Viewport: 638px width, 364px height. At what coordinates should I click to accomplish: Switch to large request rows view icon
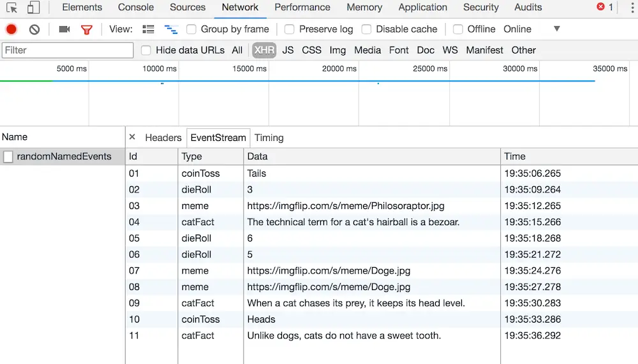pos(148,29)
